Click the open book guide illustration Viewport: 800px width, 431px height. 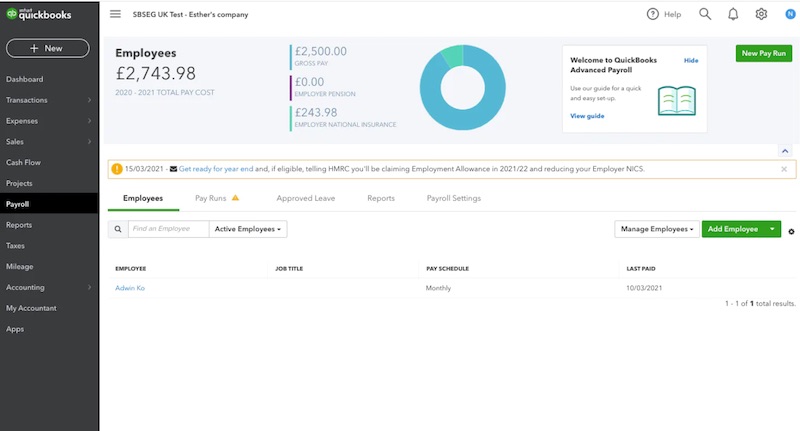(677, 100)
